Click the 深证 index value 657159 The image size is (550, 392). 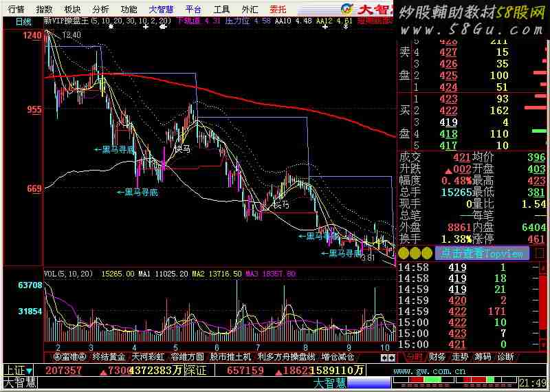245,370
